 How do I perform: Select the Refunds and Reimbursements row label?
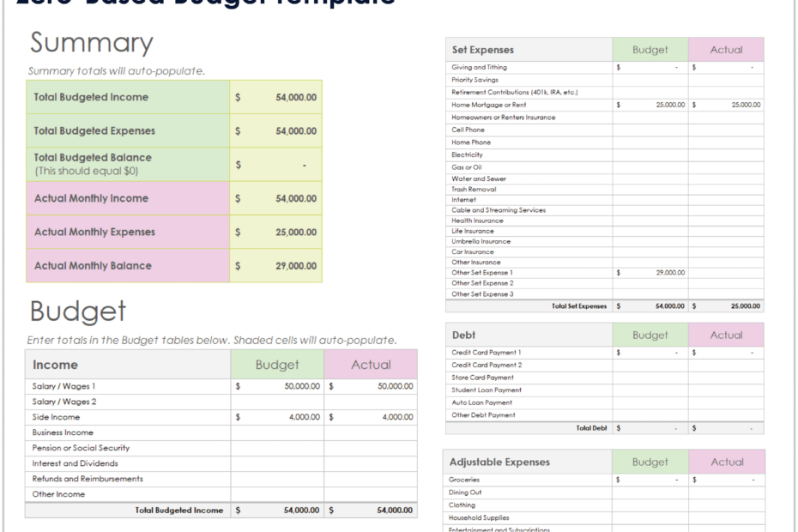click(88, 479)
